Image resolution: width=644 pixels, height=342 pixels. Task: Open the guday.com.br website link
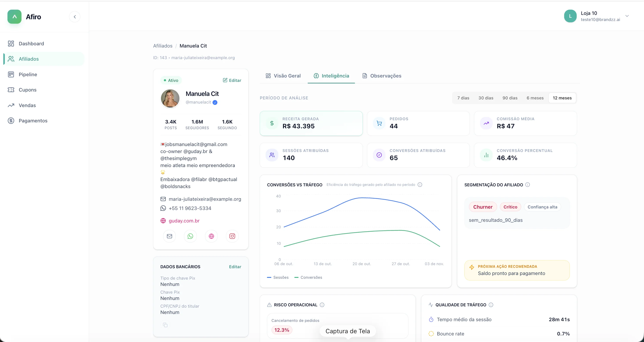pyautogui.click(x=184, y=221)
